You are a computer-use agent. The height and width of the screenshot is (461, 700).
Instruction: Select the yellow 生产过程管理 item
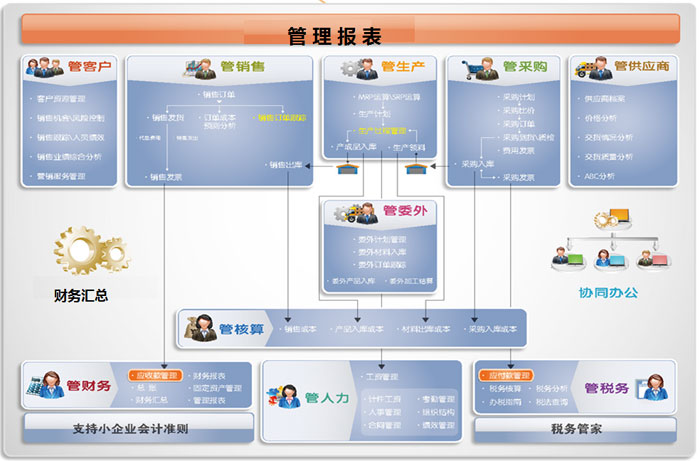coord(384,131)
